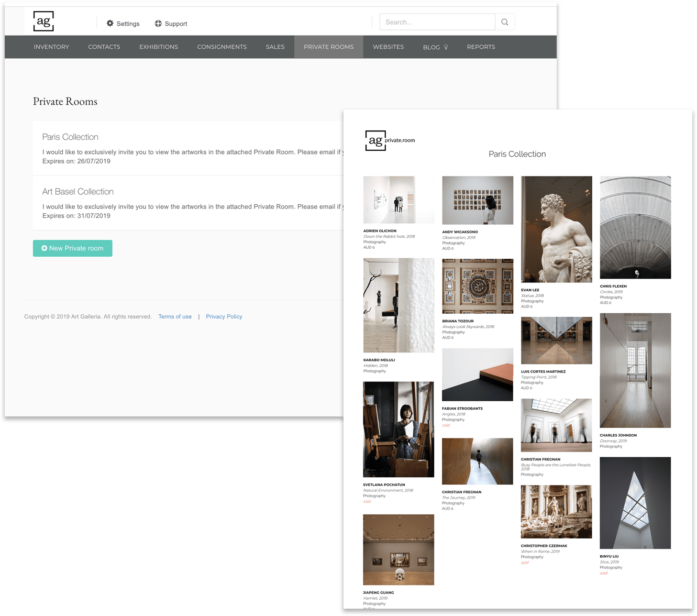Open the Inventory menu

click(51, 47)
